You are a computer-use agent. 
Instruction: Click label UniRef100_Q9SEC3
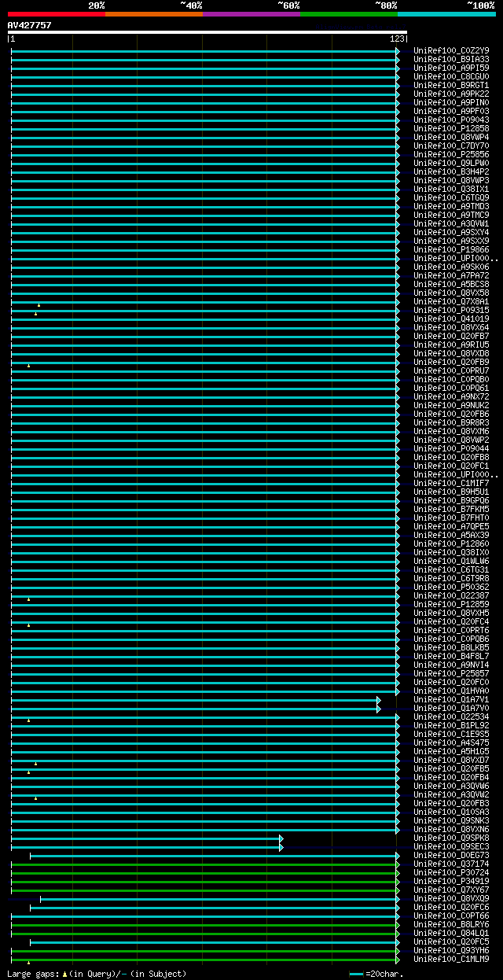pos(451,846)
